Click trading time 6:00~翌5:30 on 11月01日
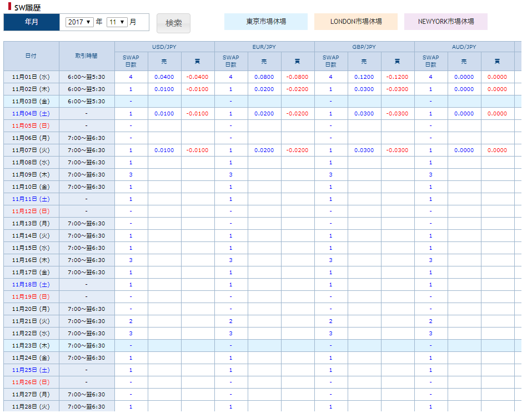 pos(87,77)
